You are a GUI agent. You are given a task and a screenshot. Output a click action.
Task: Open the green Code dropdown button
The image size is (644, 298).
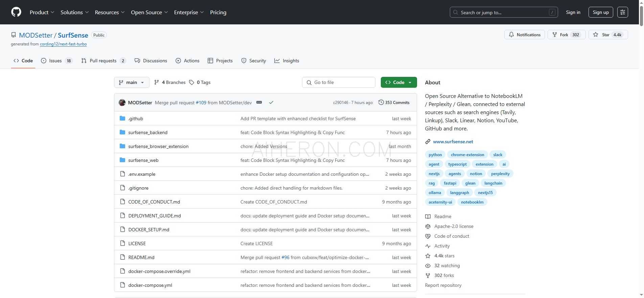(x=399, y=82)
